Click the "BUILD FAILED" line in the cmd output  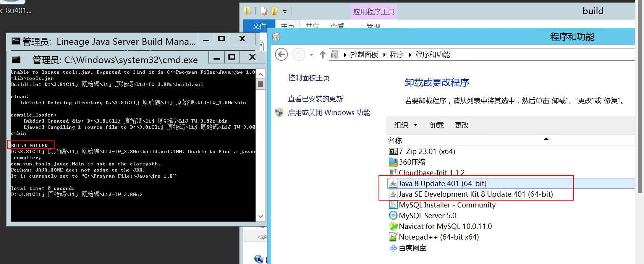click(x=29, y=146)
